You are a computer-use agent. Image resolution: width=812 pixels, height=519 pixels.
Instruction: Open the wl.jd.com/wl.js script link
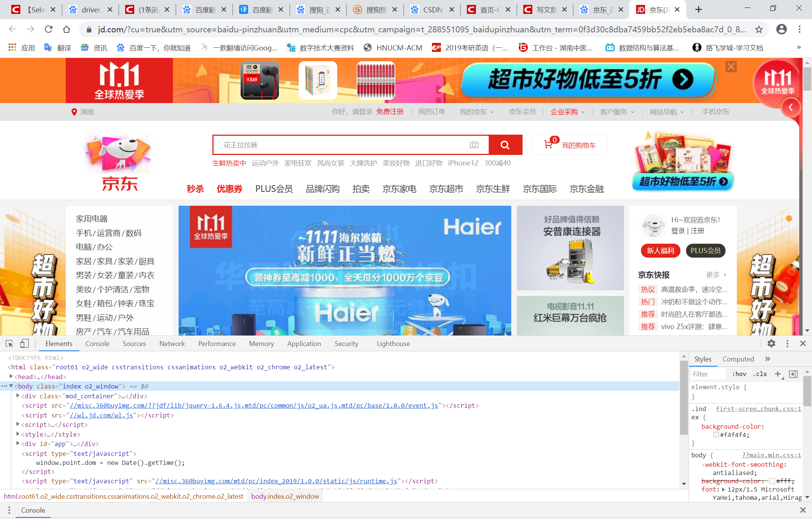pos(101,415)
